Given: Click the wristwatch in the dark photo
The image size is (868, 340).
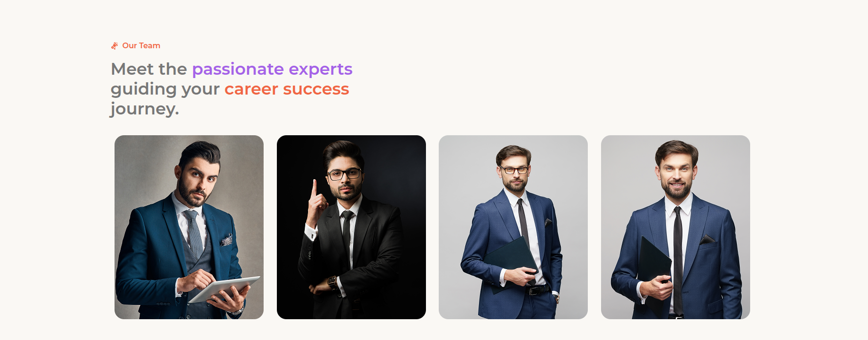Looking at the screenshot, I should [x=333, y=282].
